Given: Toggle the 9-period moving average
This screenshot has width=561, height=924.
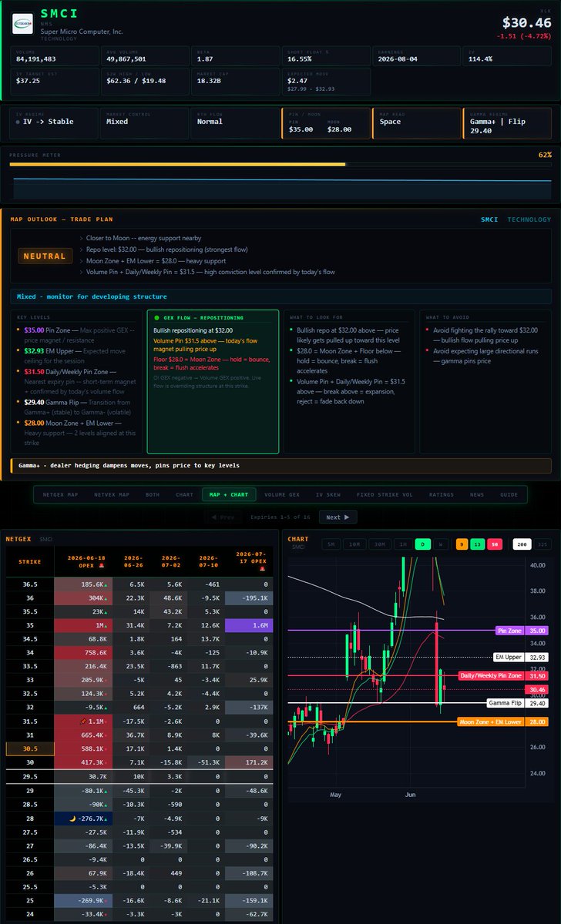Looking at the screenshot, I should [x=461, y=544].
